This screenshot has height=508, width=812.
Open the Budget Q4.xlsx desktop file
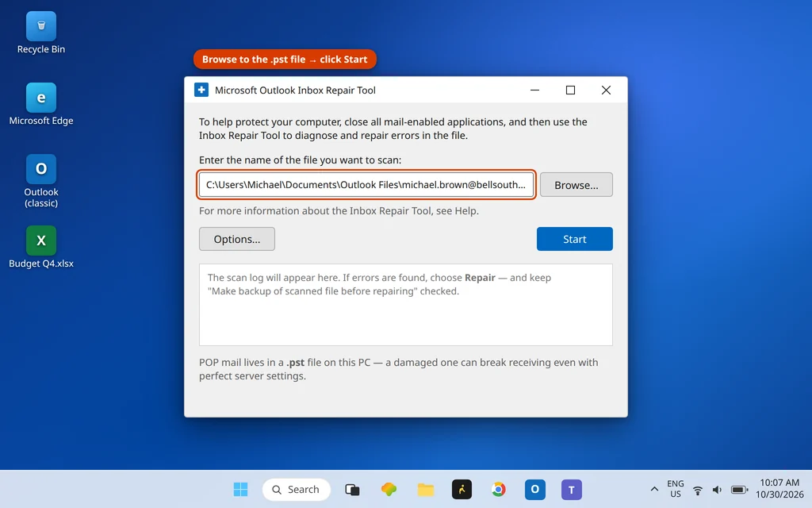(41, 248)
